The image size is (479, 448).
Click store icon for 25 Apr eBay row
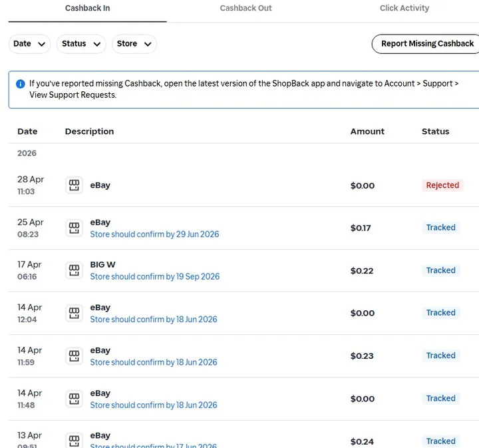click(x=74, y=228)
